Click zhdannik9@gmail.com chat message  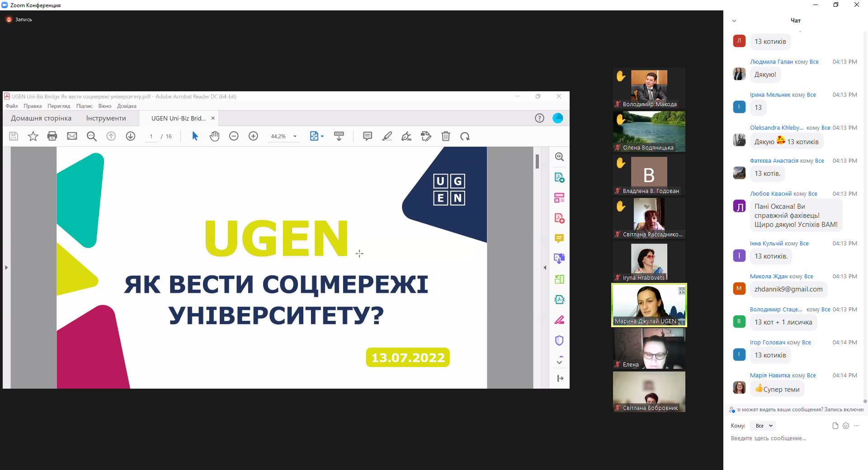pyautogui.click(x=788, y=289)
